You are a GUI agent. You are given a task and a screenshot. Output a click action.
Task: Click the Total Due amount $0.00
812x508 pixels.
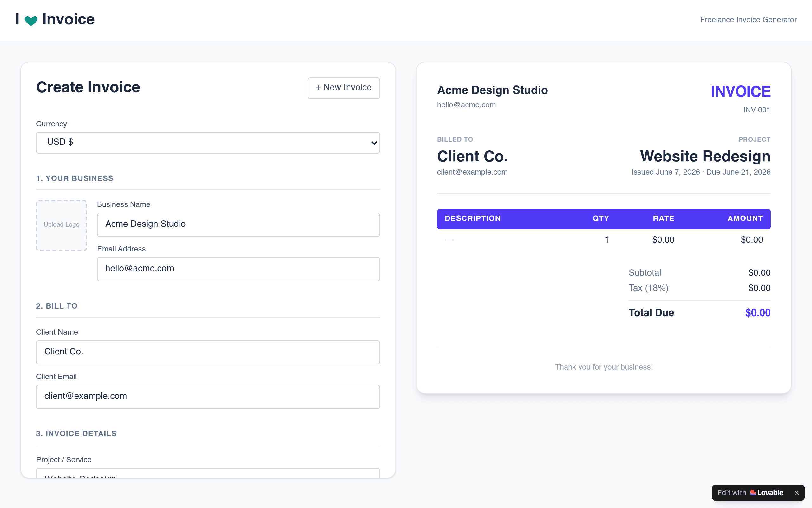coord(758,313)
